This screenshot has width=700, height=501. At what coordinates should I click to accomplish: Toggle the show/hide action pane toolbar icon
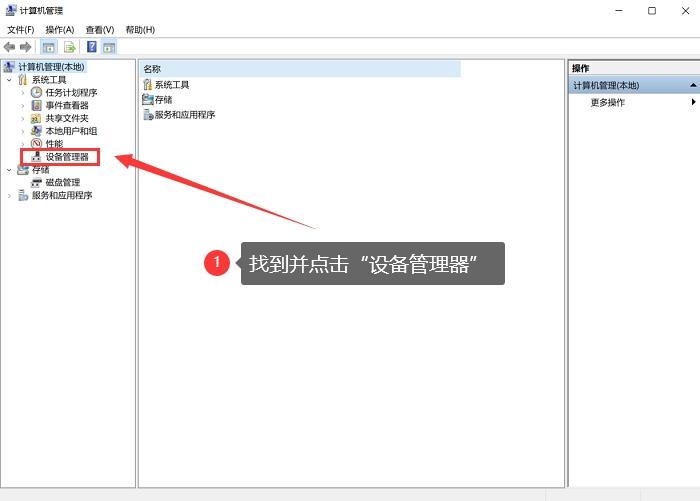pyautogui.click(x=109, y=47)
